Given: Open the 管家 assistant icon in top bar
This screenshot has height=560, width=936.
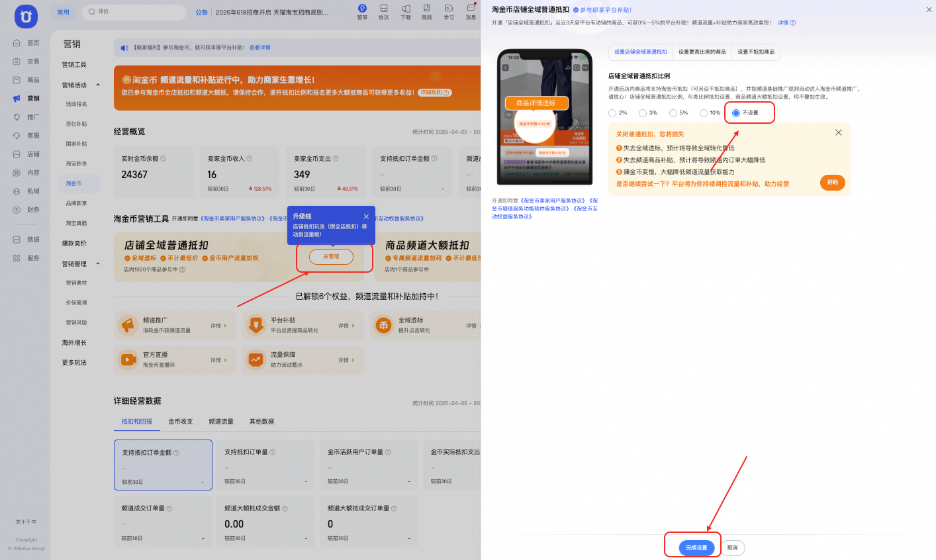Looking at the screenshot, I should (362, 9).
